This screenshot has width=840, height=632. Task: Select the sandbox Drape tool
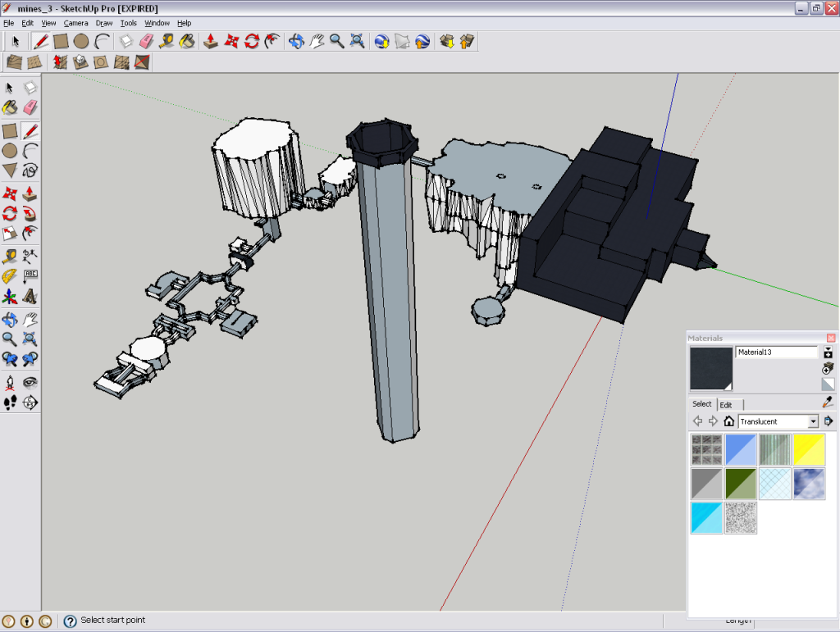click(x=101, y=62)
